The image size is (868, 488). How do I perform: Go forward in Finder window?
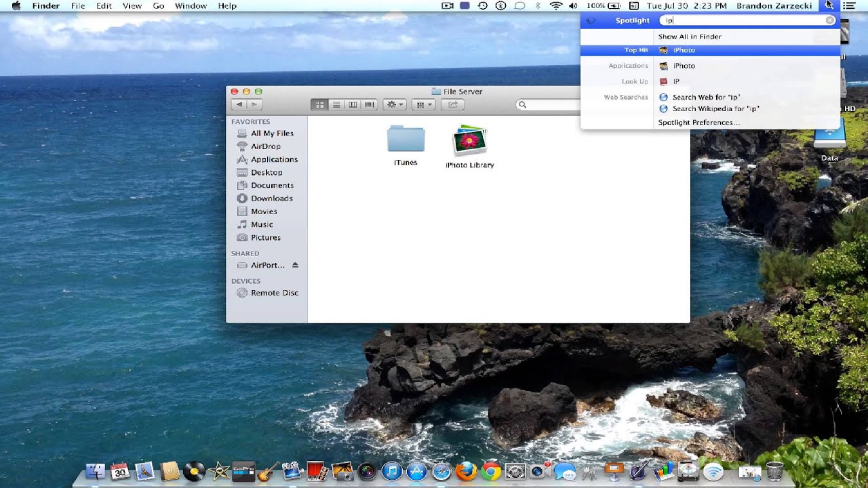tap(254, 104)
